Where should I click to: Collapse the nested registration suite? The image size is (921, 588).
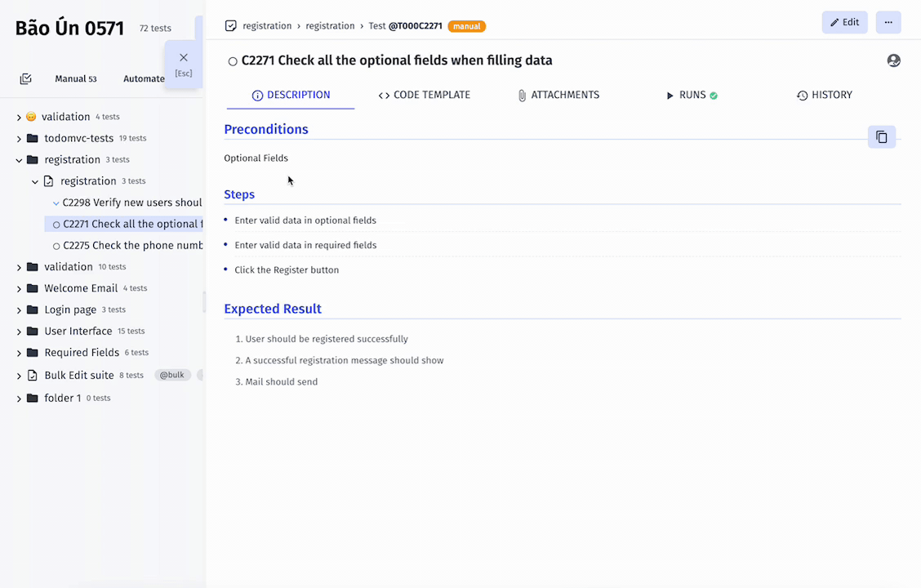pyautogui.click(x=34, y=181)
